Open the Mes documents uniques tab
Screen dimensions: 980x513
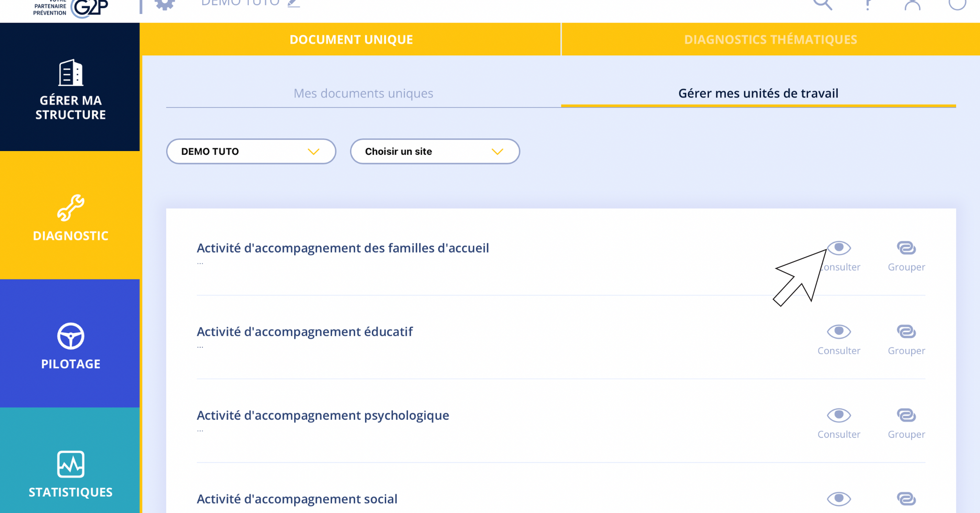(x=364, y=93)
